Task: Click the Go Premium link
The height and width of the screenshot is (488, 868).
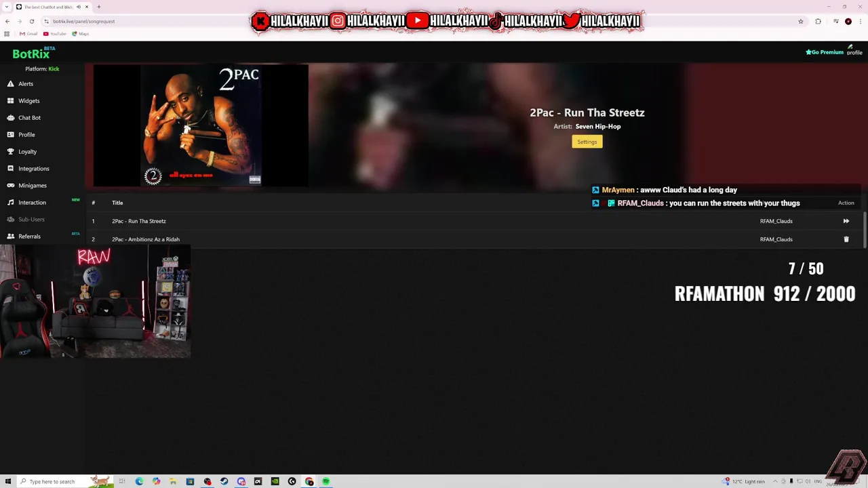Action: pos(825,52)
